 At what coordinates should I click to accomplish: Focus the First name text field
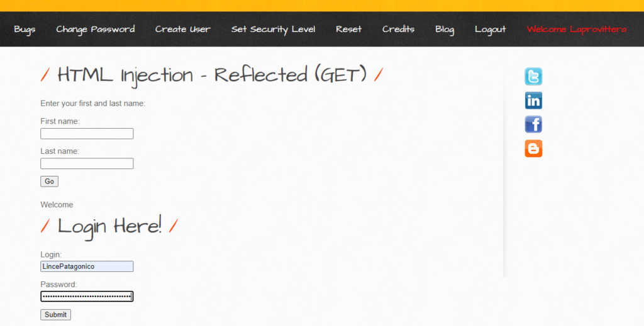tap(87, 134)
